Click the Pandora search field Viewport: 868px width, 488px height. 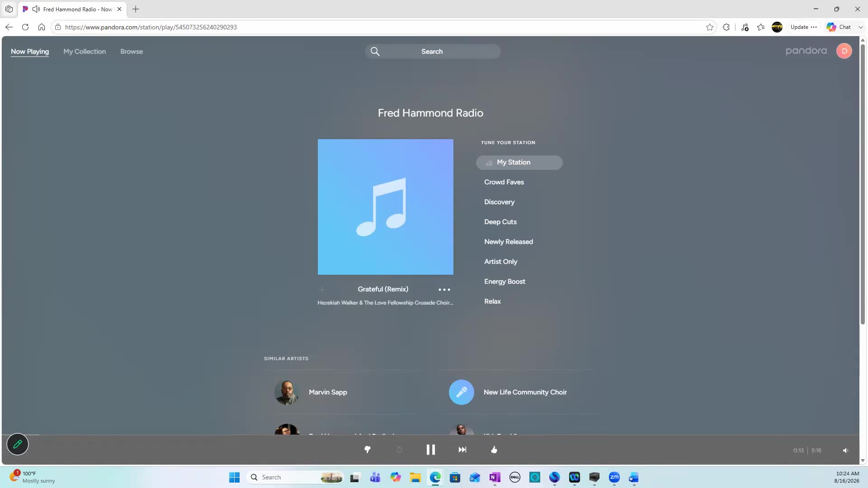433,52
